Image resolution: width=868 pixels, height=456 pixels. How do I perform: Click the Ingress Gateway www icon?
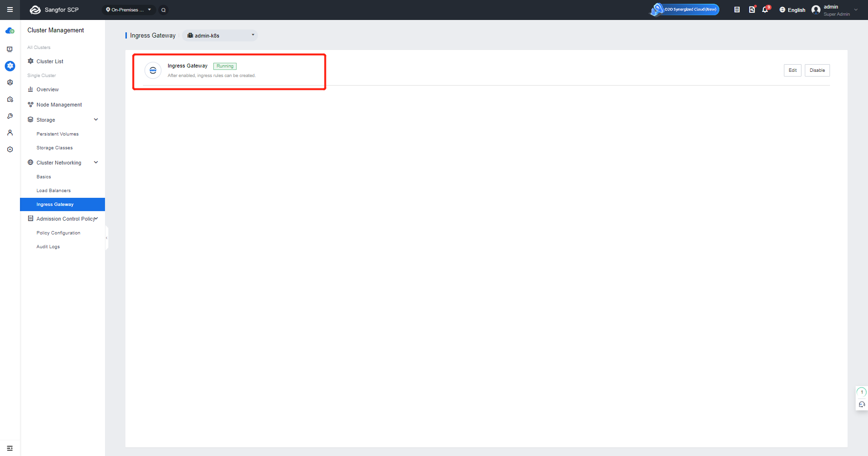tap(153, 70)
